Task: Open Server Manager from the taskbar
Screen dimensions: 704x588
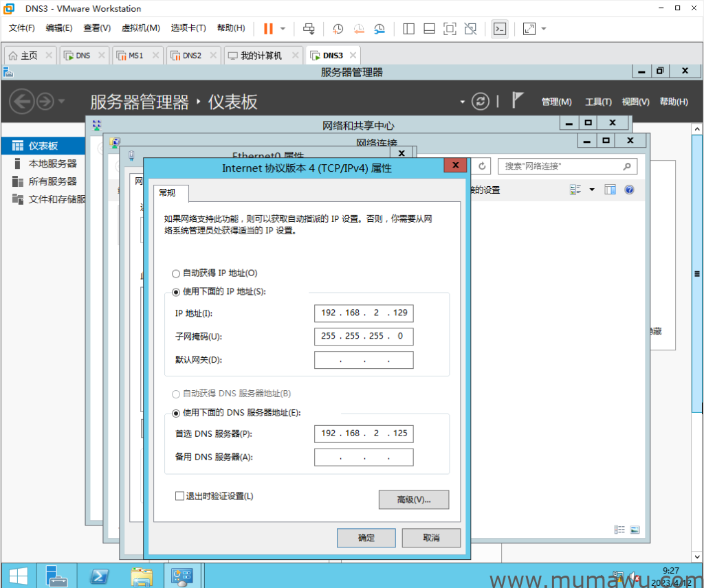Action: 56,577
